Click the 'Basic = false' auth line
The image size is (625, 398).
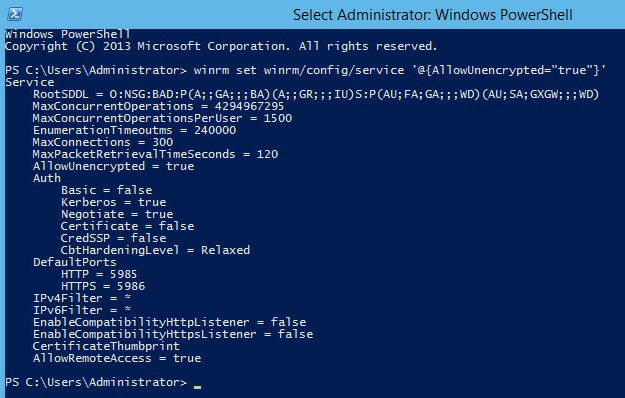click(106, 190)
